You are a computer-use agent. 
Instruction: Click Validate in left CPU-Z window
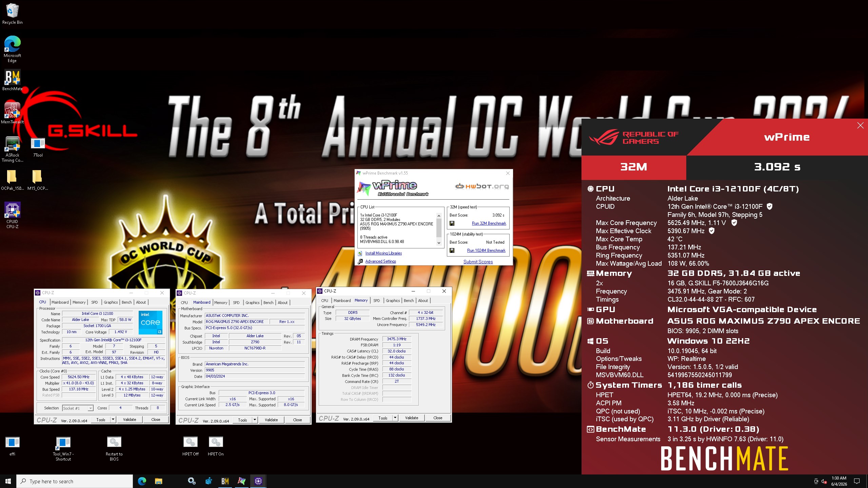tap(130, 420)
